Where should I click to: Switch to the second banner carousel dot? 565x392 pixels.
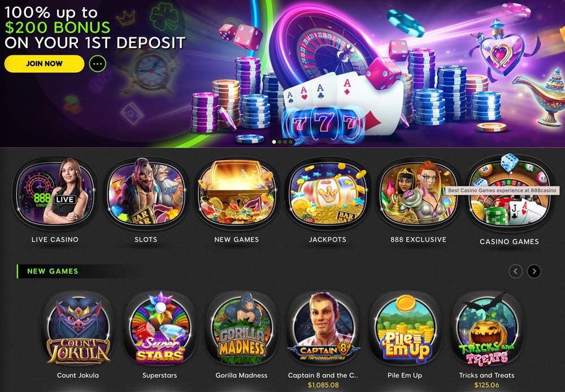pyautogui.click(x=280, y=142)
